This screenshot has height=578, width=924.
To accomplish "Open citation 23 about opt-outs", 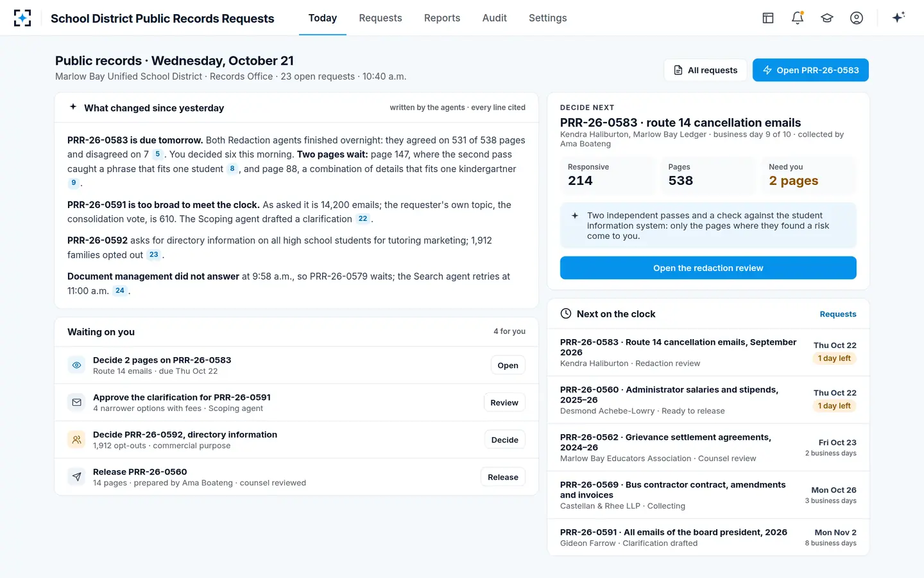I will (154, 255).
